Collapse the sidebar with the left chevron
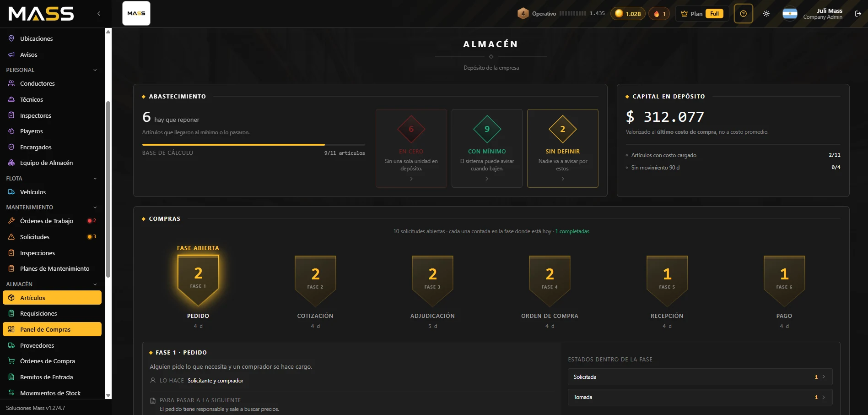Image resolution: width=868 pixels, height=415 pixels. 99,14
